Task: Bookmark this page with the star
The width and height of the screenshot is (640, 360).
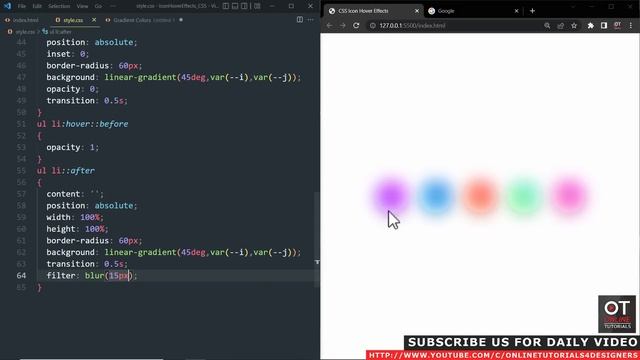Action: coord(574,25)
